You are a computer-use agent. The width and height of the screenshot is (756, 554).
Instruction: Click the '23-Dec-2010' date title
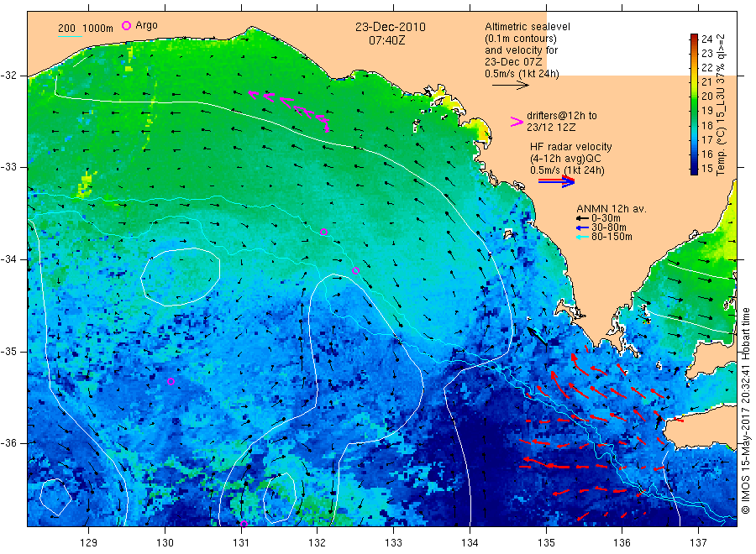(x=391, y=27)
